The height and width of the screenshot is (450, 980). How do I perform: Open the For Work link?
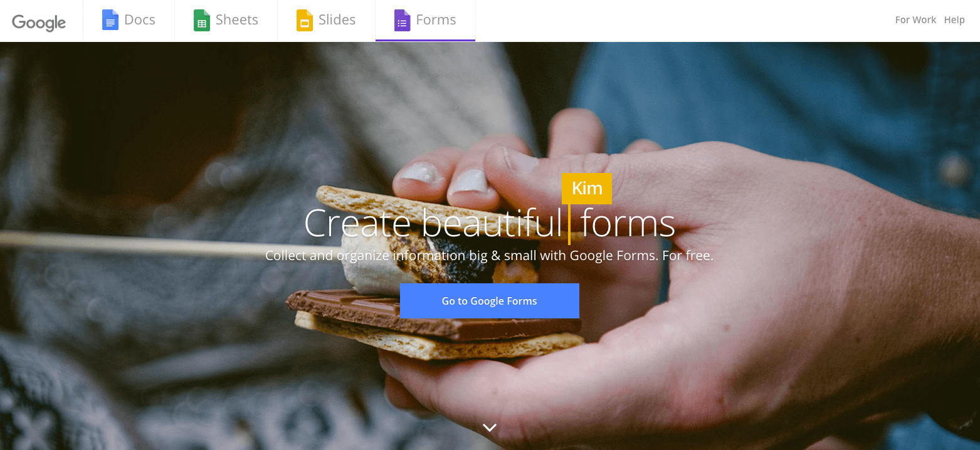coord(915,20)
